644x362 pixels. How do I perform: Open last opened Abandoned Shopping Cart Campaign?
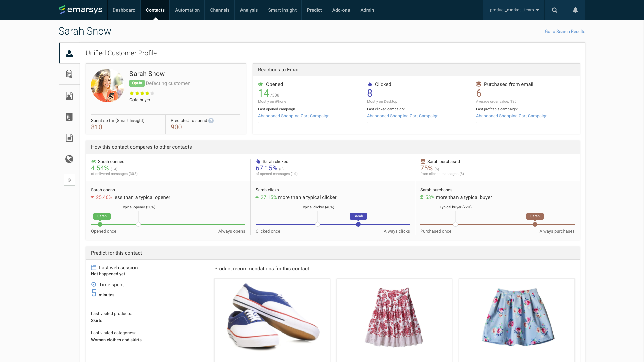point(293,116)
